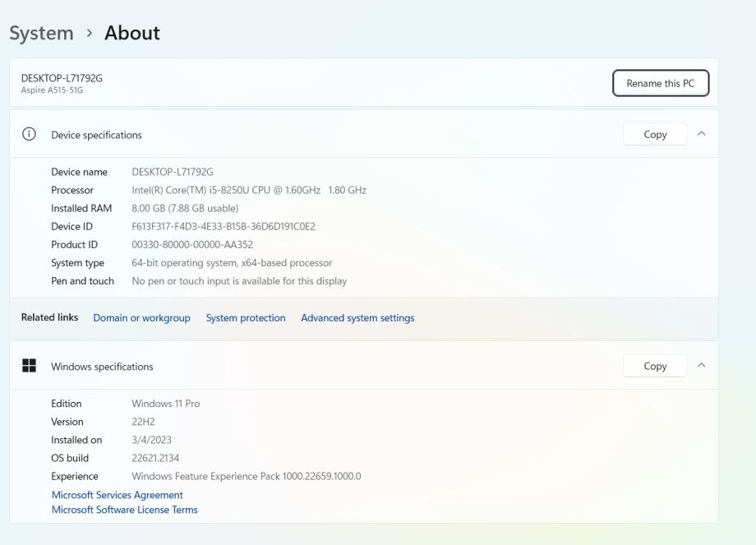
Task: Click the Device ID value text
Action: point(224,226)
